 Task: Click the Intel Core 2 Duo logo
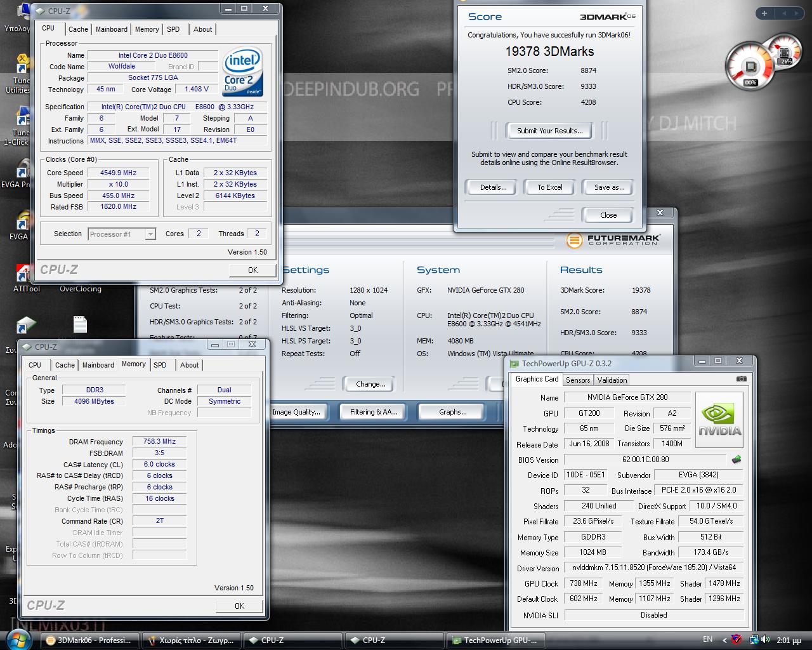pos(243,73)
